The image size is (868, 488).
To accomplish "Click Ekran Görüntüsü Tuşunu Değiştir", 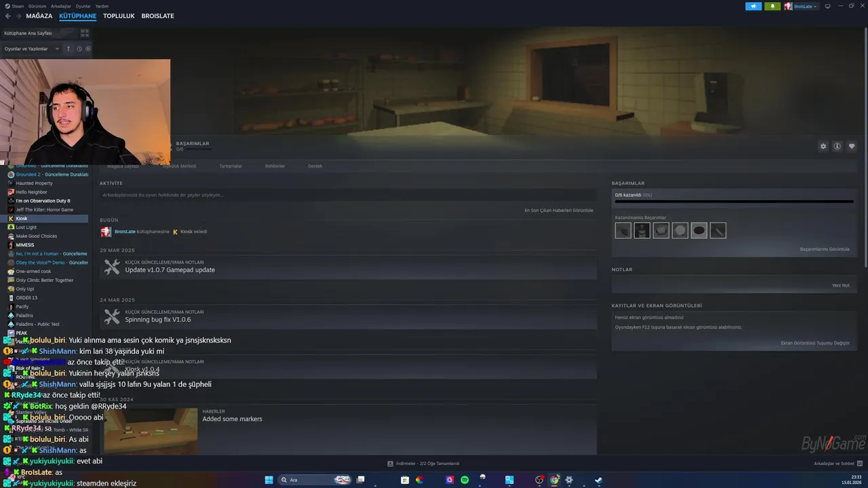I will pyautogui.click(x=815, y=343).
